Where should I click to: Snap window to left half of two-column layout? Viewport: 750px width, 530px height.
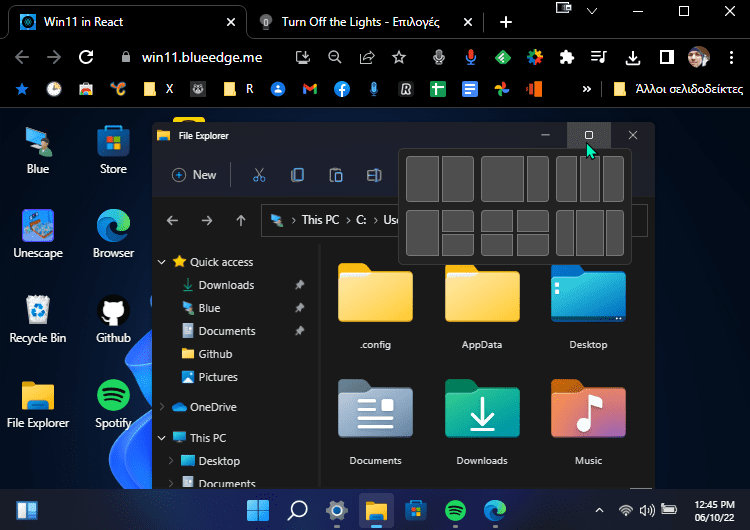[x=422, y=179]
